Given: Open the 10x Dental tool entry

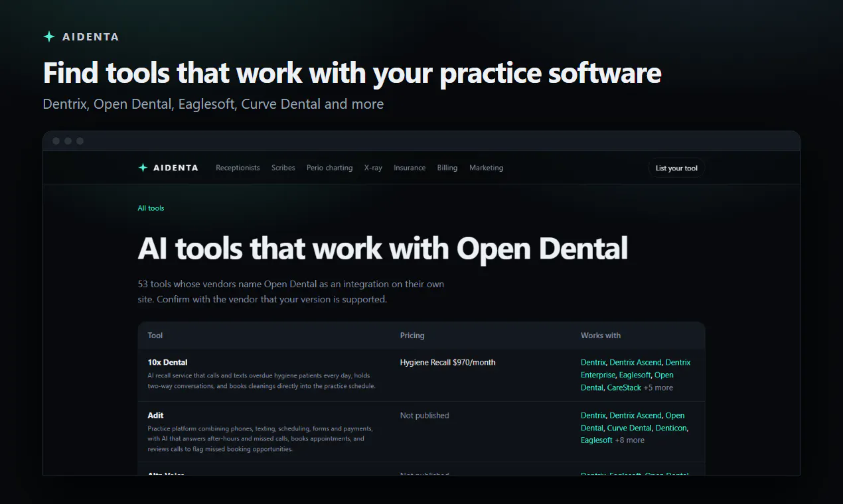Looking at the screenshot, I should click(x=167, y=362).
